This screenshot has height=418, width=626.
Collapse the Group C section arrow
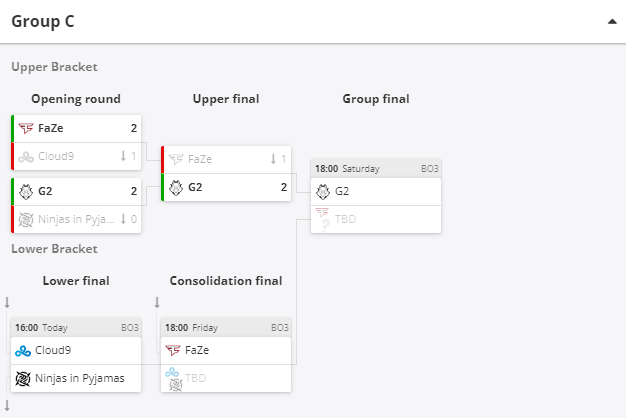click(612, 22)
